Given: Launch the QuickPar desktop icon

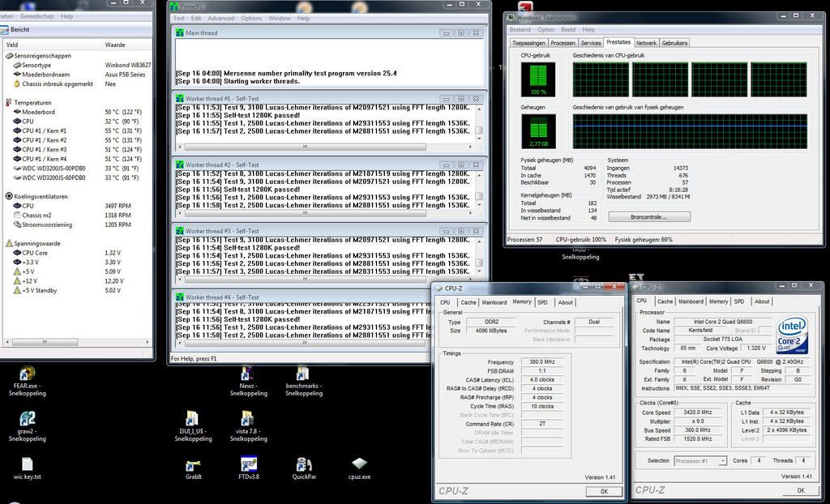Looking at the screenshot, I should [x=303, y=464].
